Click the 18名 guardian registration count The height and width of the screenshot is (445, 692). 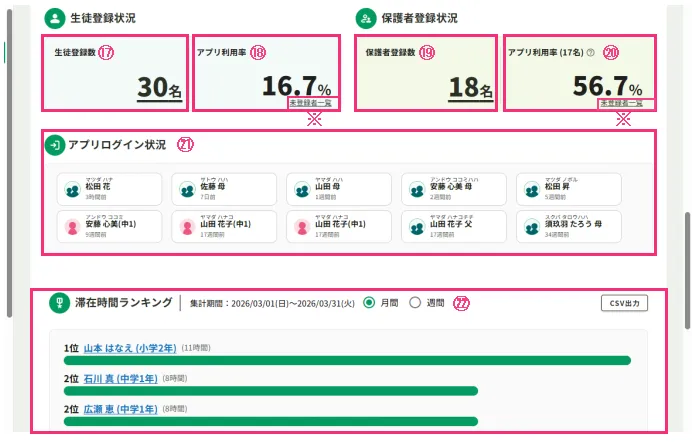pyautogui.click(x=470, y=89)
